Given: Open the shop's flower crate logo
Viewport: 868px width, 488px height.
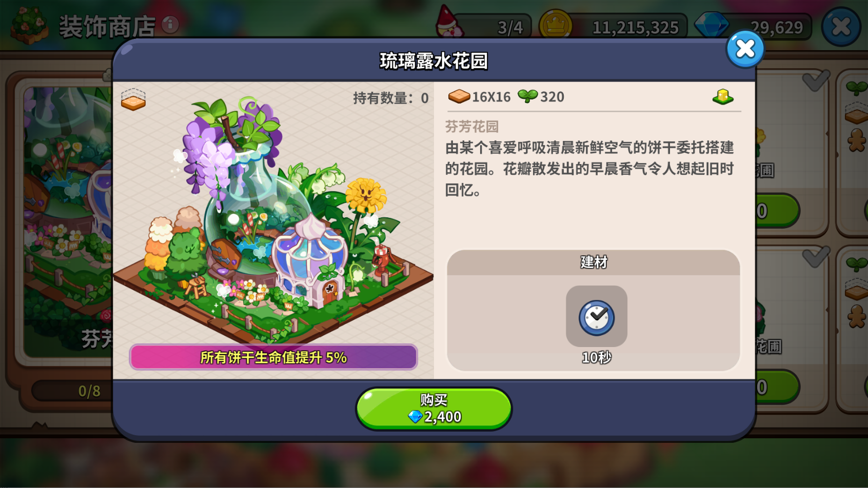Looking at the screenshot, I should (x=29, y=25).
